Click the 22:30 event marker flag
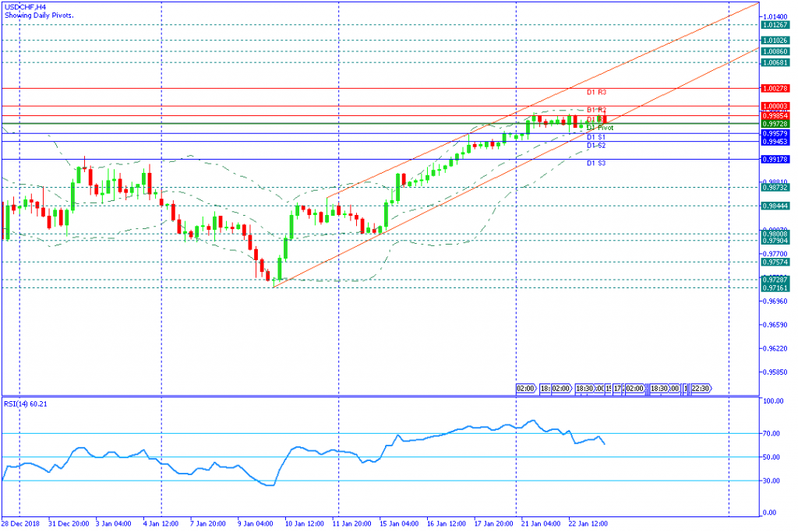 [699, 388]
